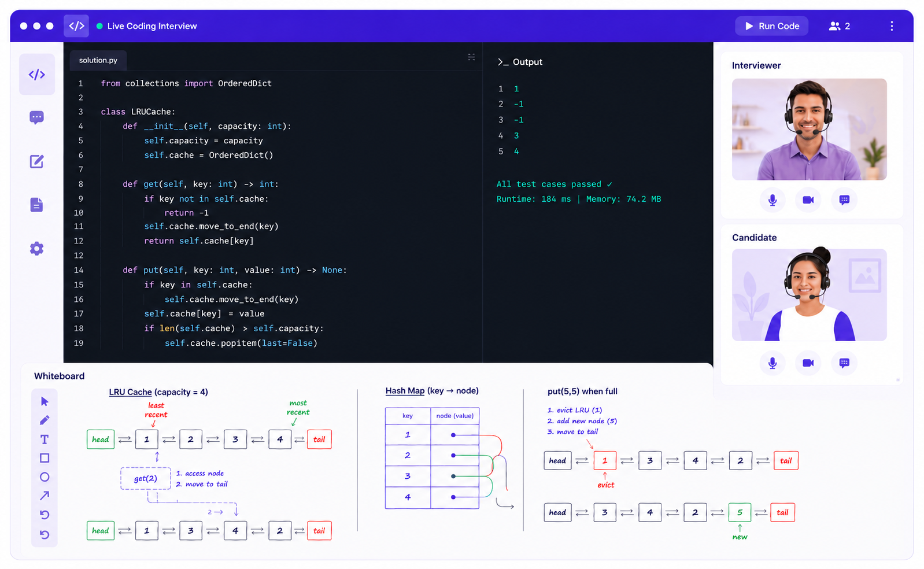Click the 'least recent' annotation
The width and height of the screenshot is (924, 569).
point(156,410)
